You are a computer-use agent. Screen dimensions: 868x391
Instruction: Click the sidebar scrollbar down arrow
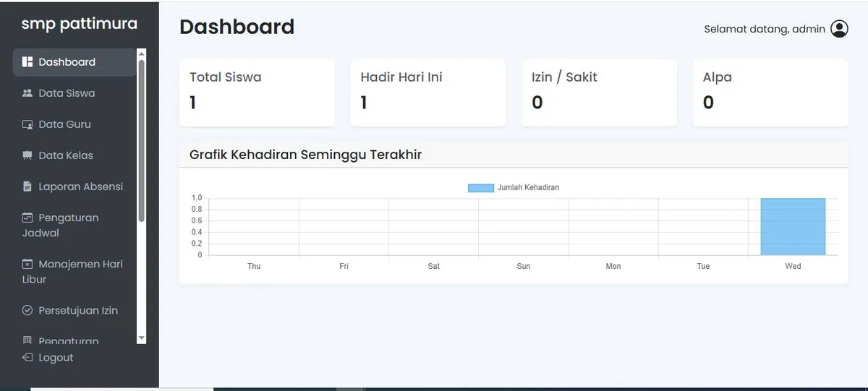(x=141, y=338)
